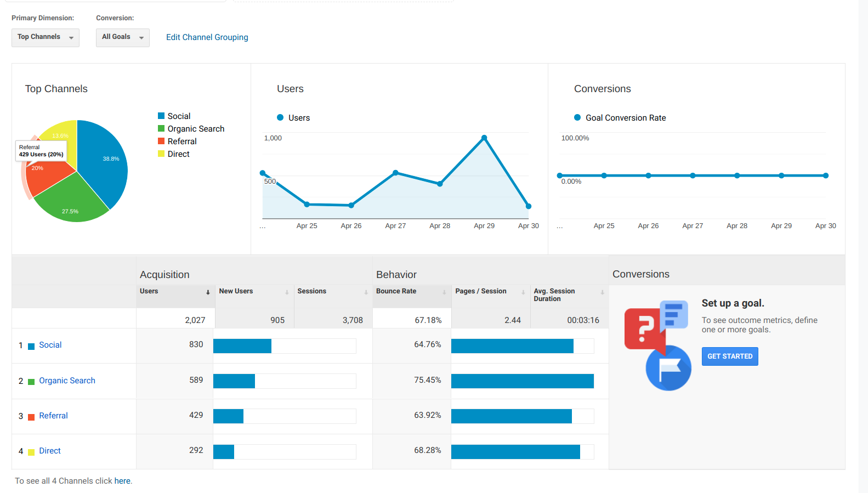Sort by the Bounce Rate column sort arrow

444,292
